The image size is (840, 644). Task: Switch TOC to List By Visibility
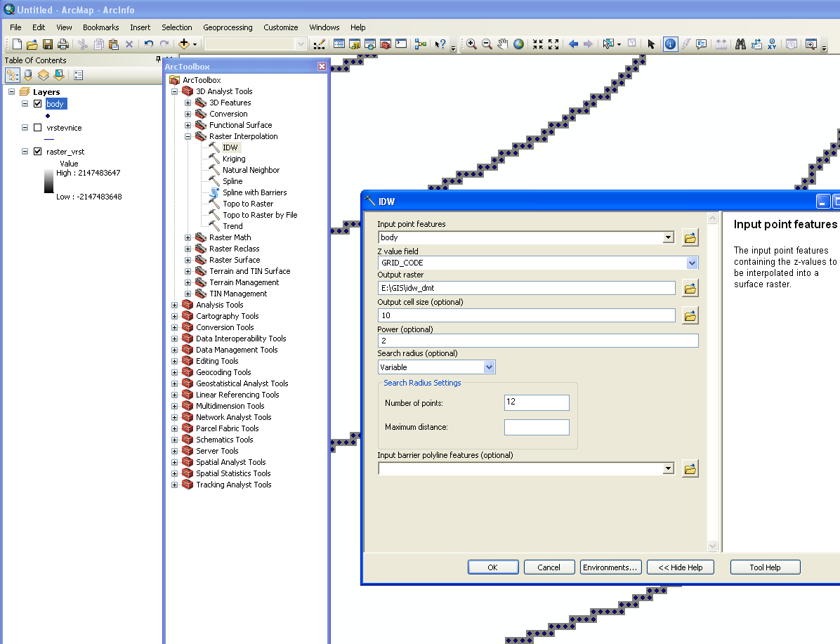pos(44,75)
